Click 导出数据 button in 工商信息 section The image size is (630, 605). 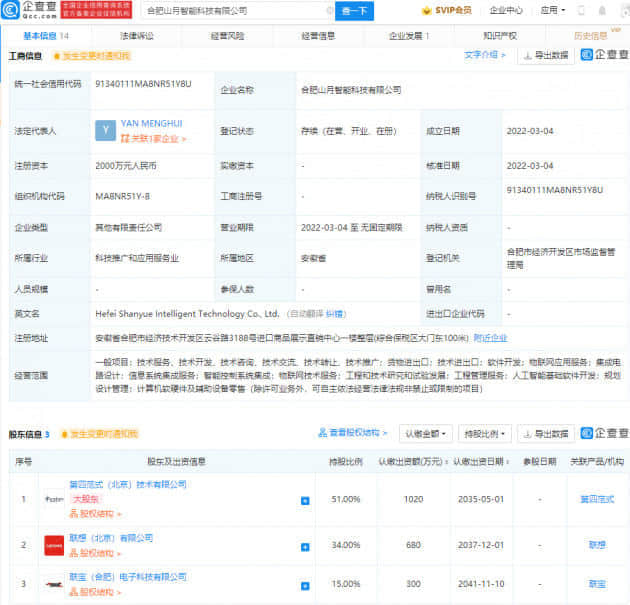click(x=546, y=55)
